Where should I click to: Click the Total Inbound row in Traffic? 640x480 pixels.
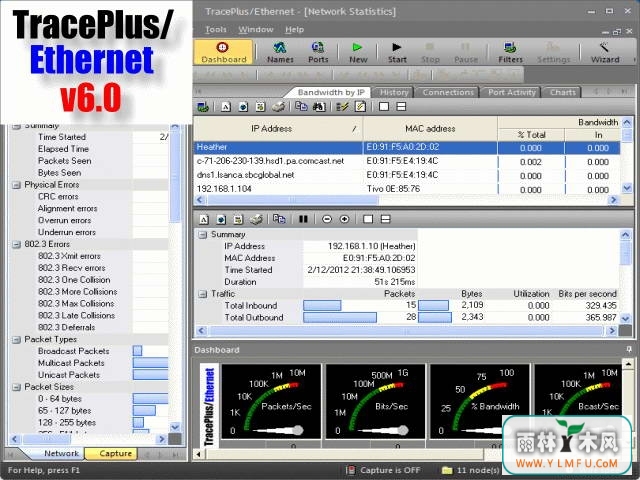tap(407, 305)
